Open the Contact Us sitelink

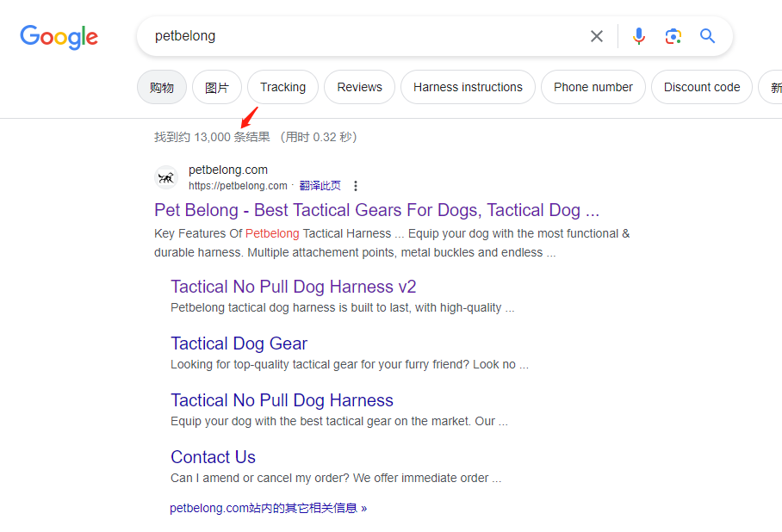213,457
